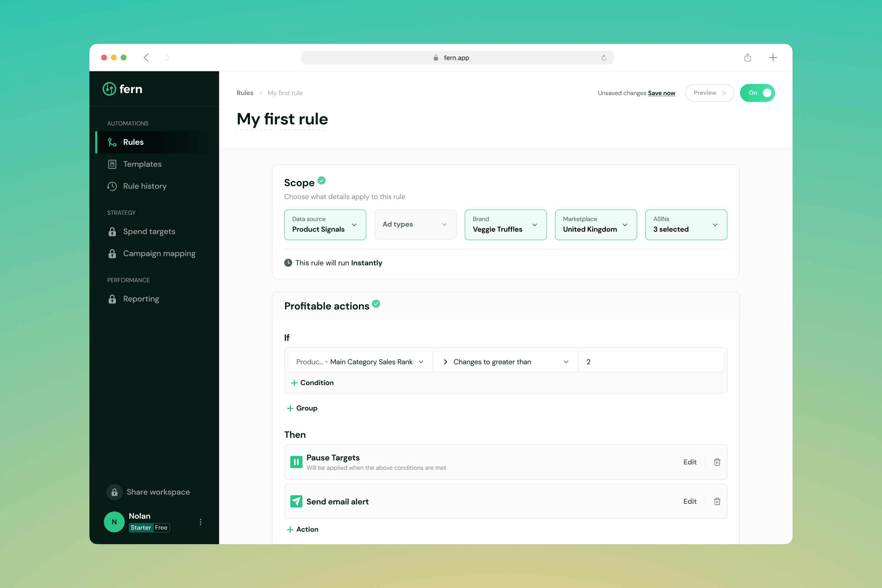The image size is (882, 588).
Task: Turn off the rule On toggle
Action: (x=757, y=93)
